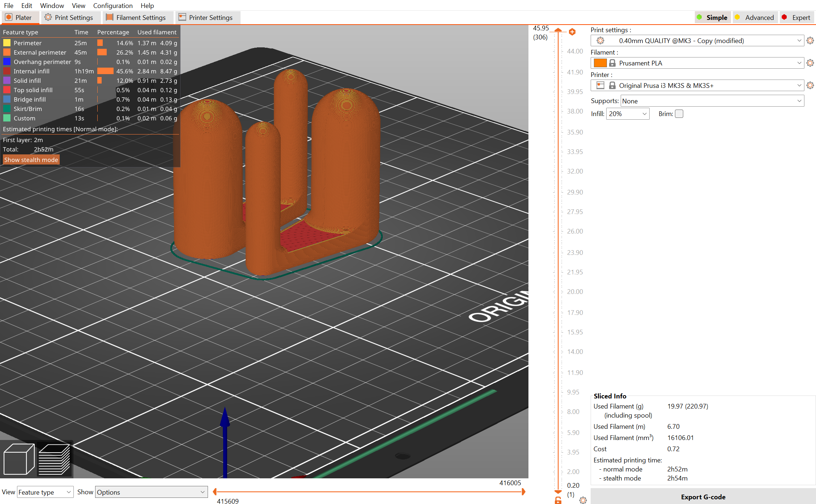Image resolution: width=816 pixels, height=504 pixels.
Task: Open the Configuration menu
Action: 113,5
